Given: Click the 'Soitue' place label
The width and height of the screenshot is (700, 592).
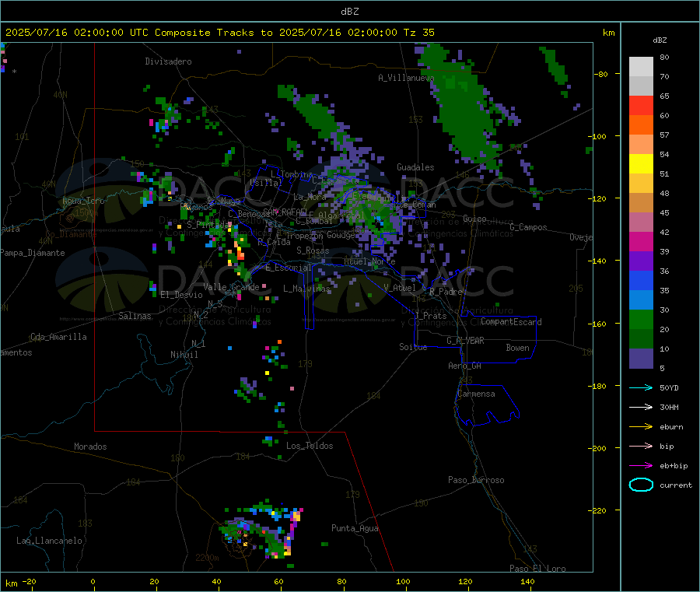Looking at the screenshot, I should 413,347.
